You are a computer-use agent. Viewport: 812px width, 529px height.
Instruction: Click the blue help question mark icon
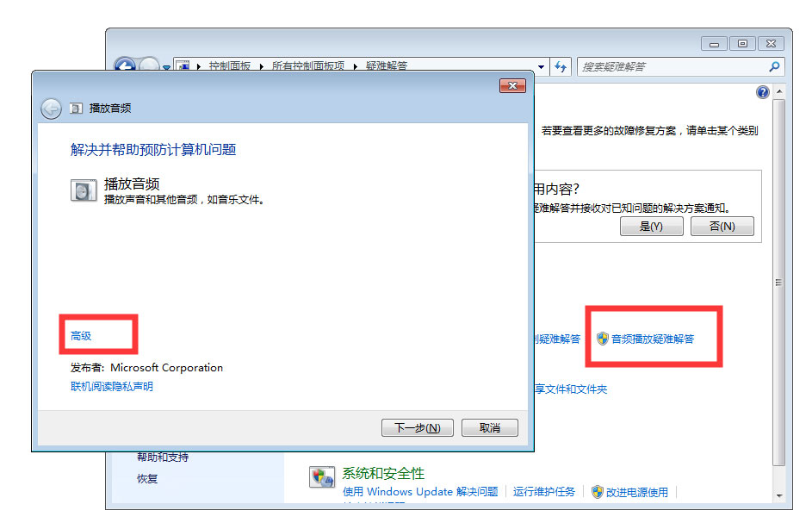[762, 92]
